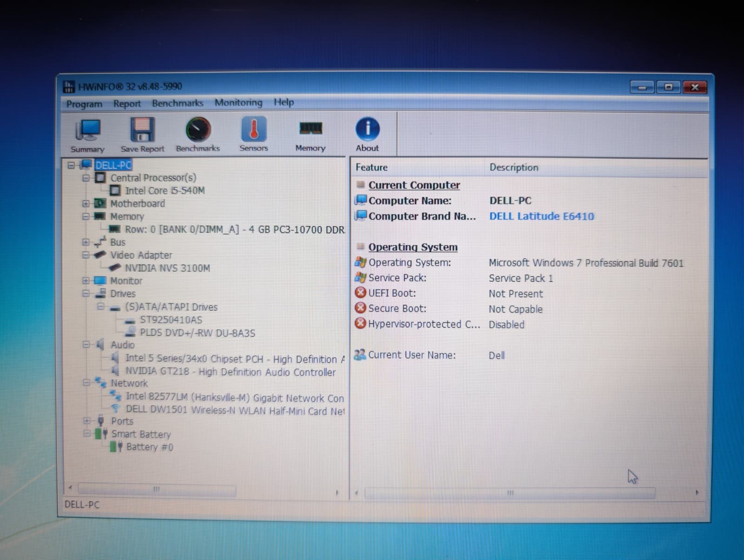Click the DELL DW1501 wireless icon
The image size is (744, 560).
coord(115,408)
